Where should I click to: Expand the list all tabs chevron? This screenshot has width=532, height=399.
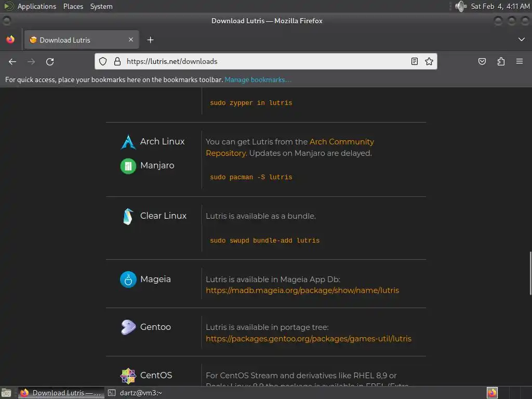pyautogui.click(x=522, y=39)
